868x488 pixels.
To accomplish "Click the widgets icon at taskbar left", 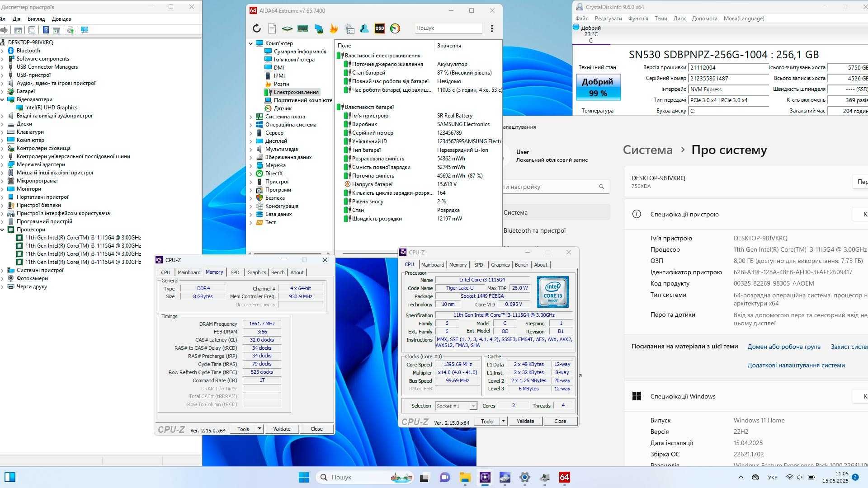I will (10, 477).
